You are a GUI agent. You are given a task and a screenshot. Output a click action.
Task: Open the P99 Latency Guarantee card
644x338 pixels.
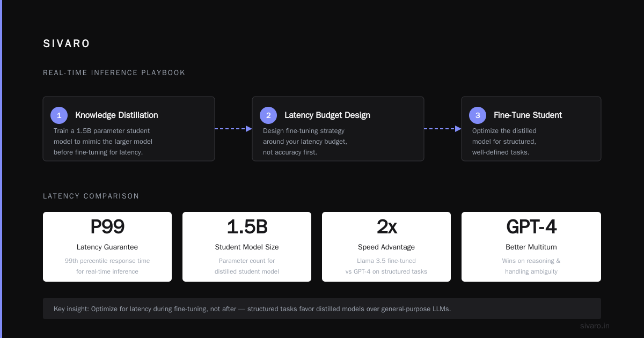click(x=107, y=247)
